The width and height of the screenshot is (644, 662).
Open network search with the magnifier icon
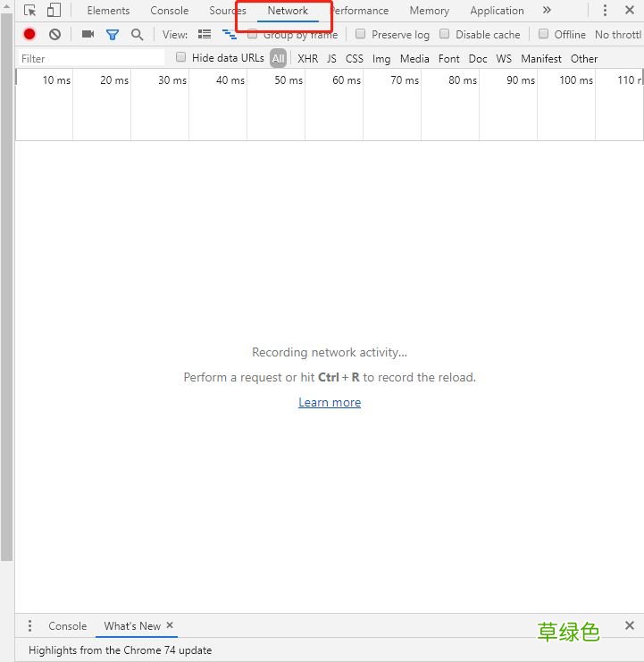(x=138, y=35)
